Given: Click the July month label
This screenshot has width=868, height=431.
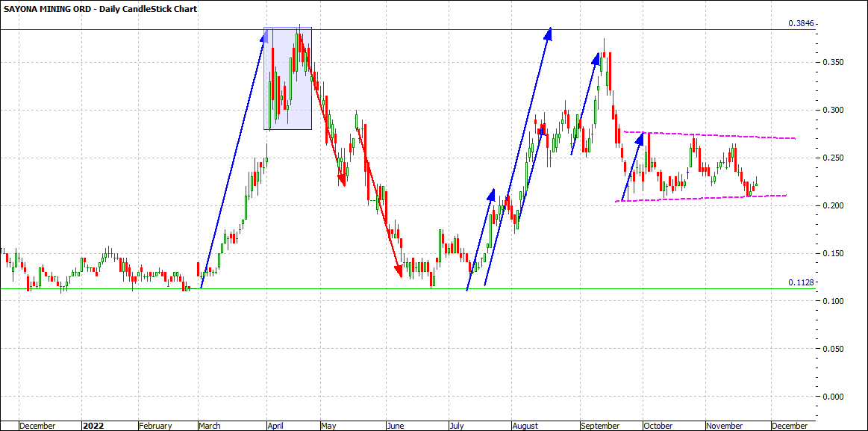Looking at the screenshot, I should click(x=457, y=426).
